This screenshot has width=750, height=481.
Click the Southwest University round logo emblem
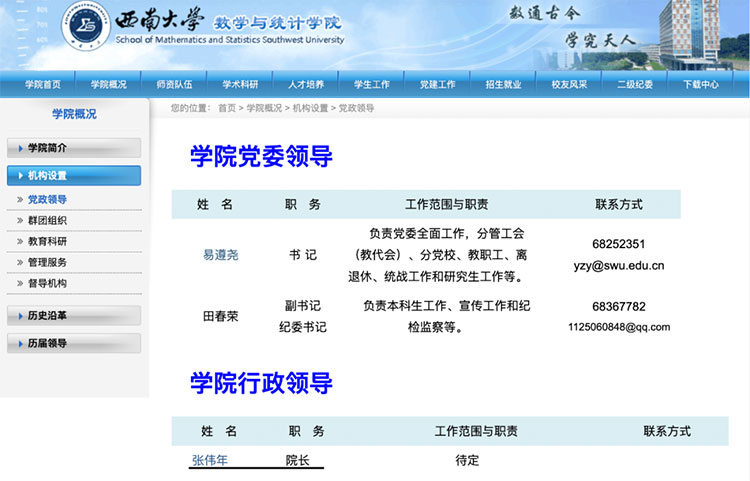[x=86, y=26]
